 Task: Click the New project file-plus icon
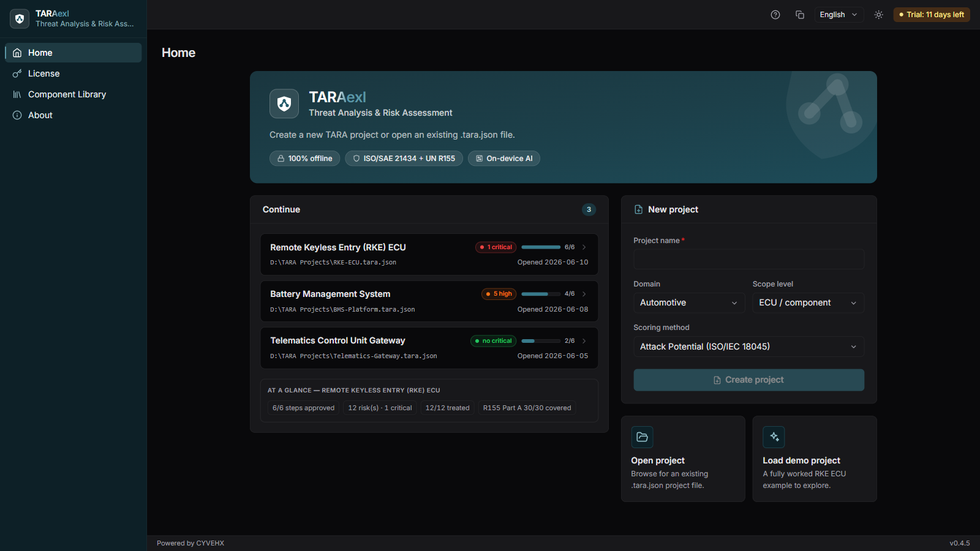(x=638, y=209)
